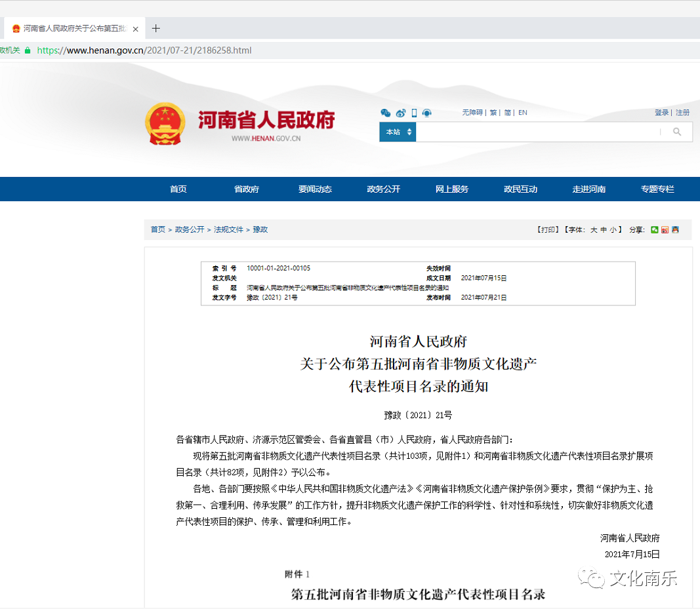Share the page on Weibo

pyautogui.click(x=665, y=229)
